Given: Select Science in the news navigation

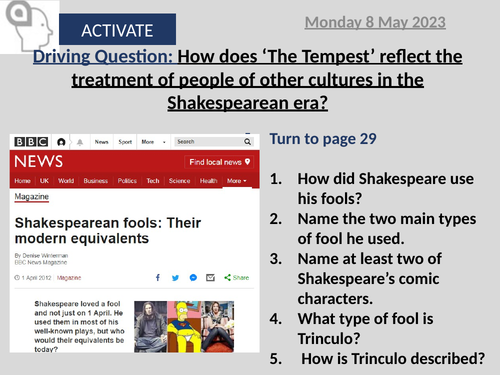Looking at the screenshot, I should [x=179, y=181].
